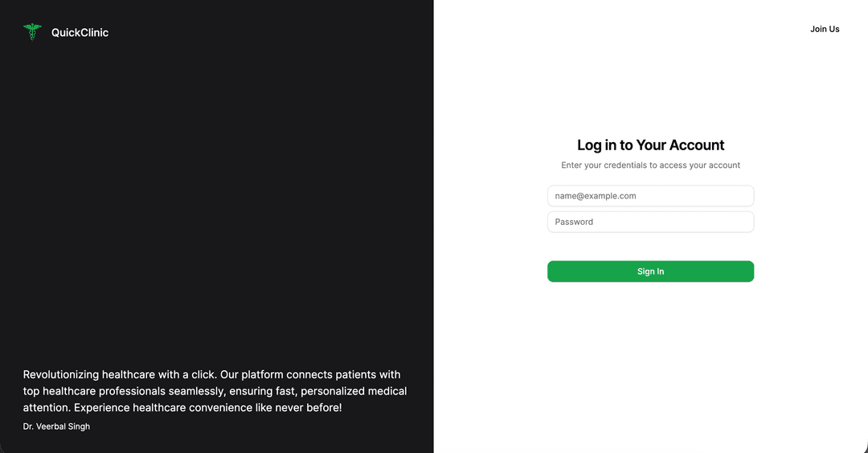Click the word "Account" in the heading
The width and height of the screenshot is (868, 453).
(697, 145)
